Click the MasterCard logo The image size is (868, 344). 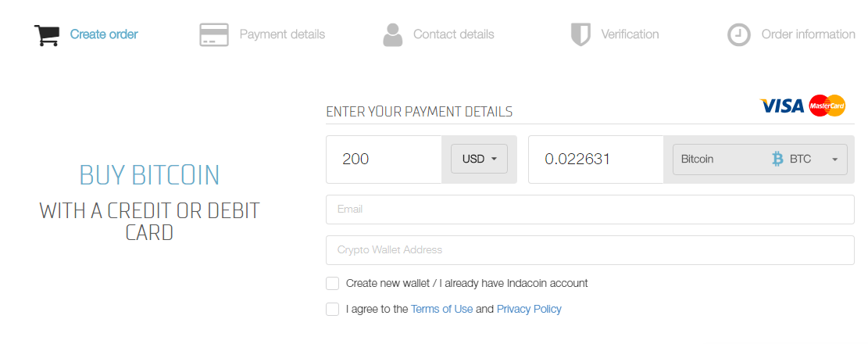827,106
